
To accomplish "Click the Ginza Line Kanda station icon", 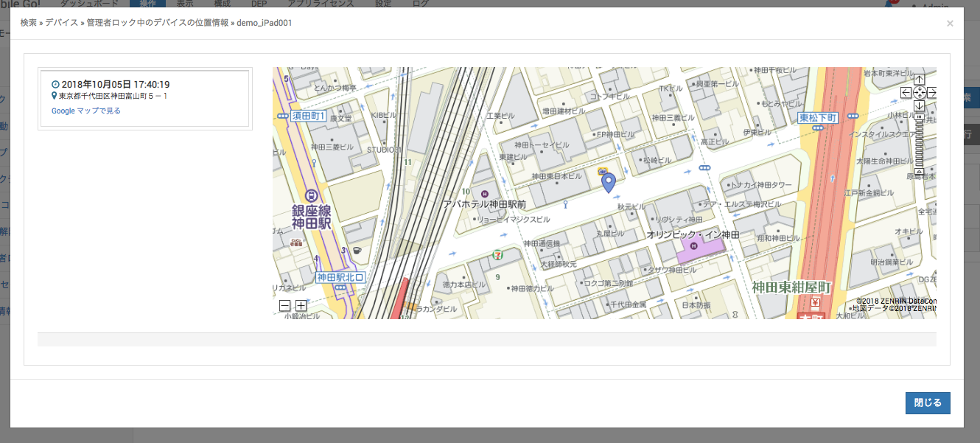I will [311, 196].
